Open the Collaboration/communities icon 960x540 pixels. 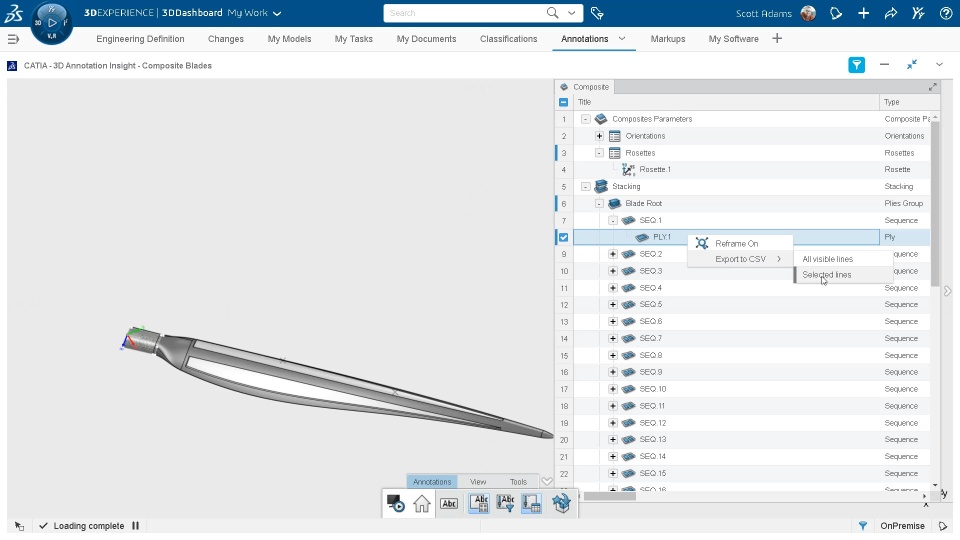tap(918, 13)
